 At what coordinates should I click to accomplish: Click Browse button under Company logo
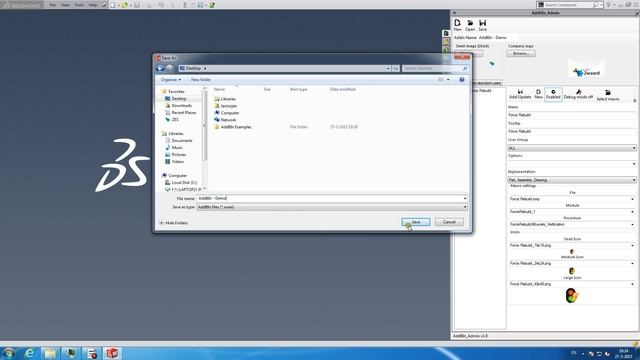pos(521,53)
